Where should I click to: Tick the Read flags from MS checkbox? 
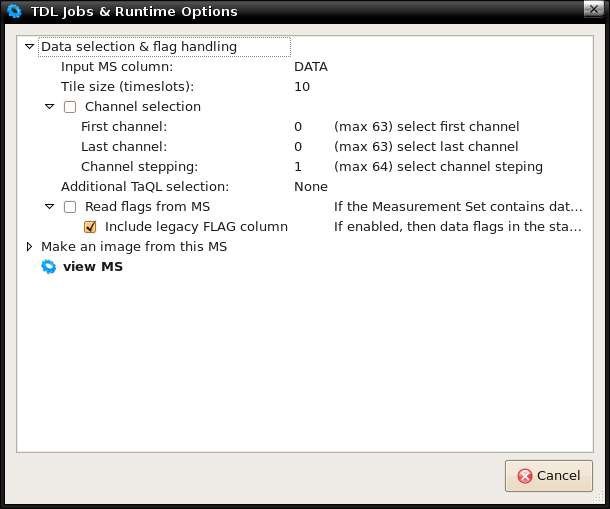coord(70,207)
